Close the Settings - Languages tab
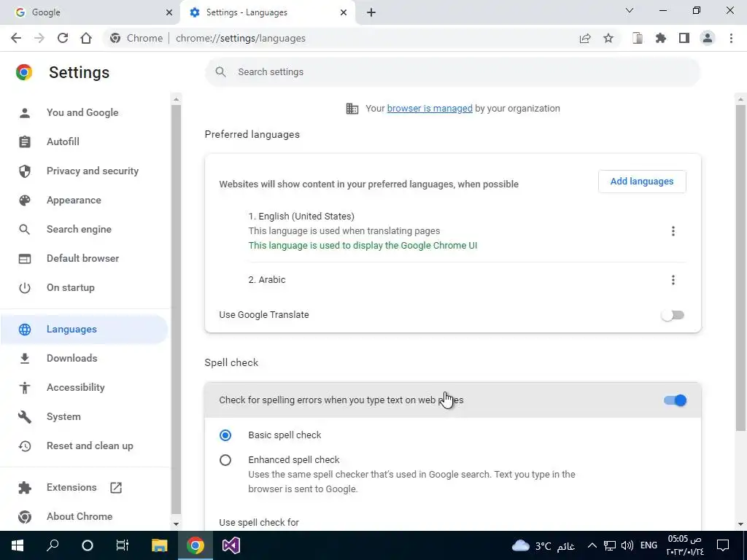The width and height of the screenshot is (747, 560). [x=344, y=12]
